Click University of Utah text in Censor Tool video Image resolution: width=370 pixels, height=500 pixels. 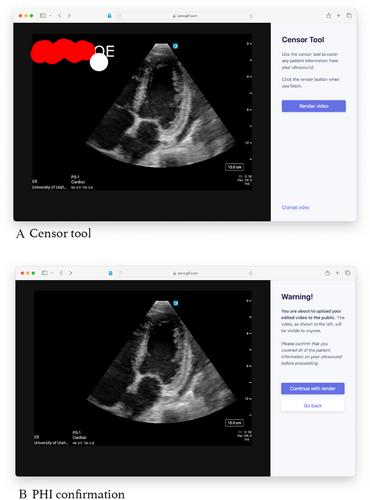[49, 187]
